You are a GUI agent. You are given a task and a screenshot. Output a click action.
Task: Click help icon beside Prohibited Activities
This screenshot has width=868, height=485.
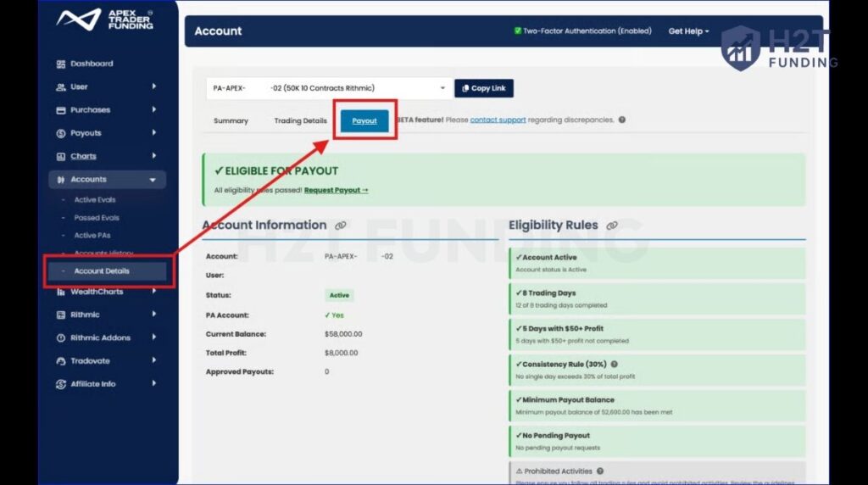600,471
